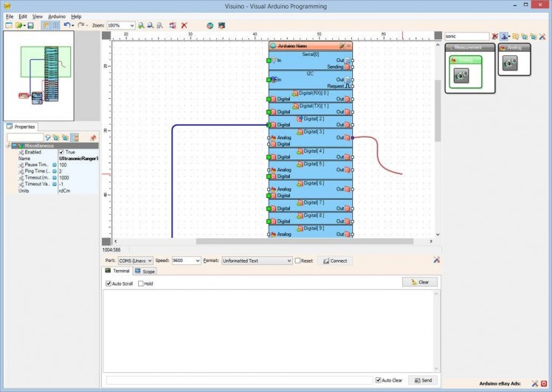Open the Zoom percentage dropdown
The height and width of the screenshot is (392, 552).
(x=131, y=25)
